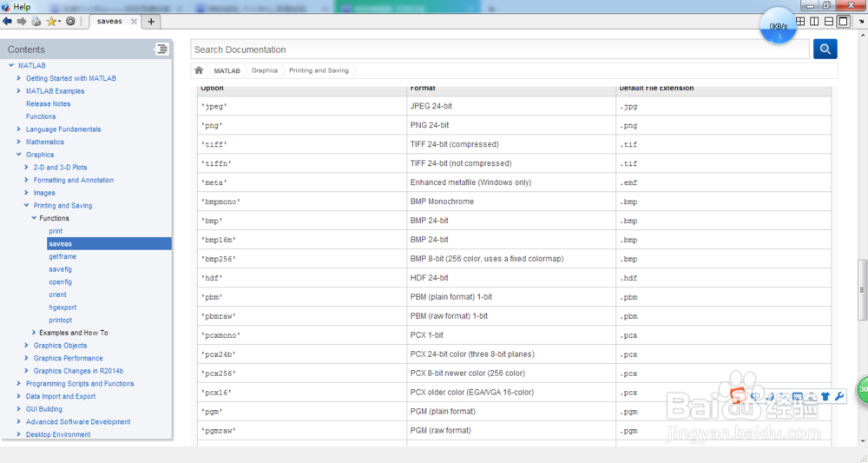Click 'PCX older color (EGA/VGA 16-color)' cell
Screen dimensions: 868x463
511,392
